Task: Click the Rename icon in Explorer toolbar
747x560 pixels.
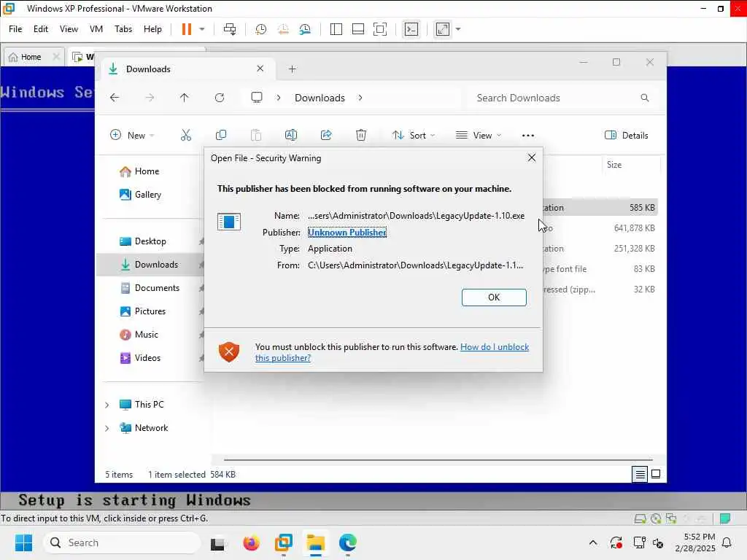Action: click(290, 135)
